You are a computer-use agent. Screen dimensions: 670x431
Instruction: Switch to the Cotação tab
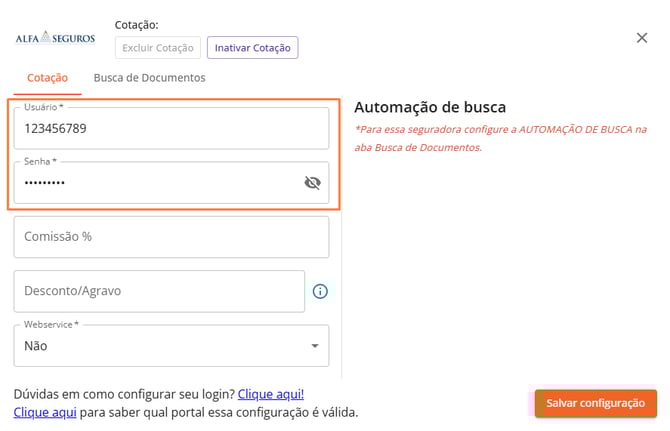[47, 78]
